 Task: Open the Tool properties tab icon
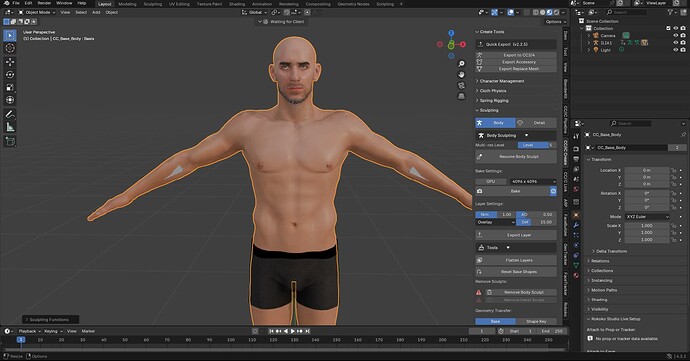[x=576, y=137]
